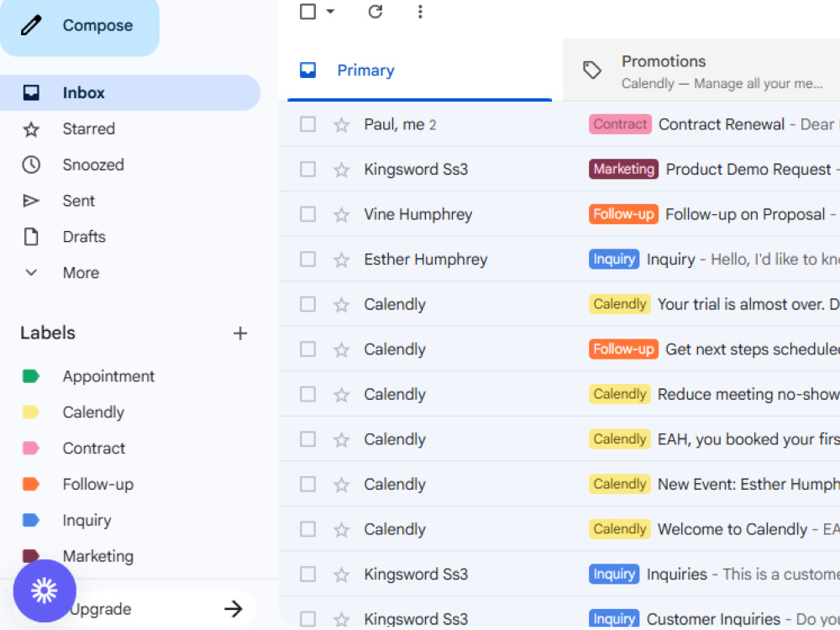The width and height of the screenshot is (840, 630).
Task: Select the Esther Humphrey email checkbox
Action: [x=307, y=260]
